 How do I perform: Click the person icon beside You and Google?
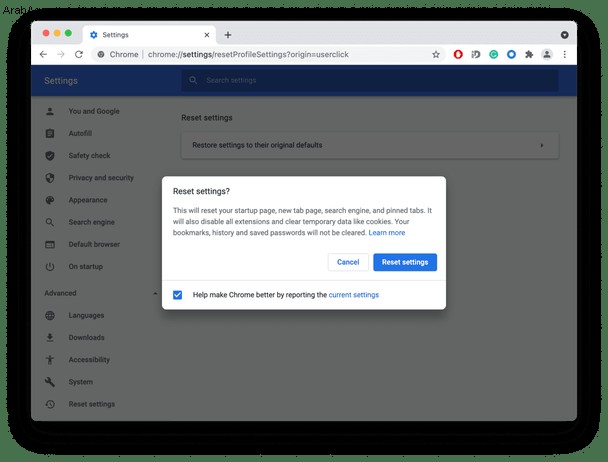pos(50,112)
